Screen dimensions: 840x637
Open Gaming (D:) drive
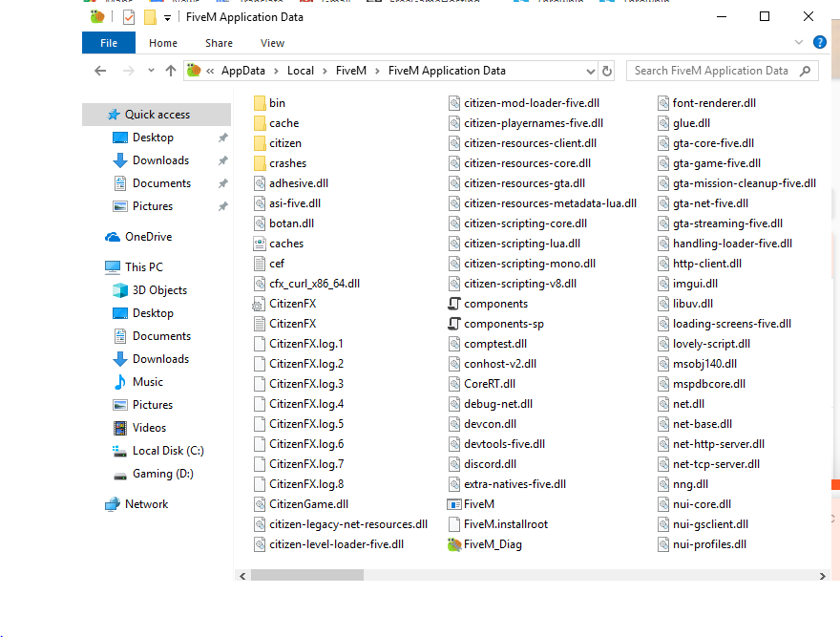click(154, 474)
